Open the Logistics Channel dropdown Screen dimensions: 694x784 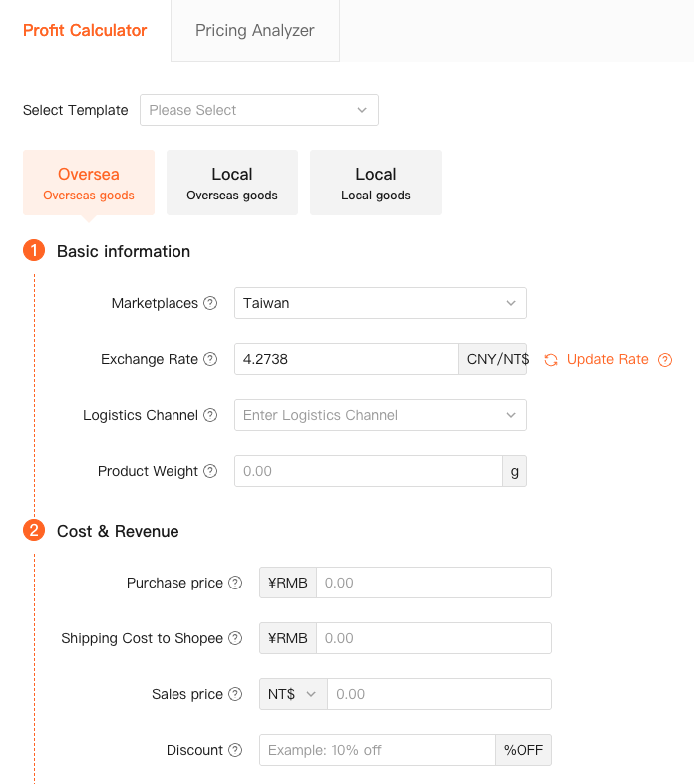click(x=380, y=415)
